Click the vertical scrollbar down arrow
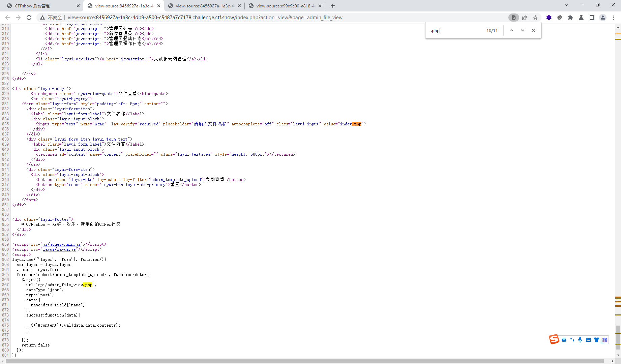The image size is (621, 364). coord(618,355)
